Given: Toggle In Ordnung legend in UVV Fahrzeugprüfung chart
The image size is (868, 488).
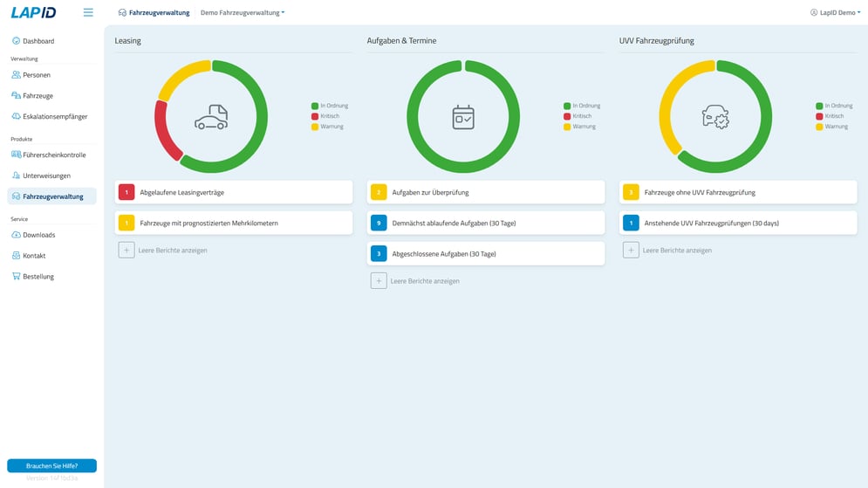Looking at the screenshot, I should [x=835, y=106].
